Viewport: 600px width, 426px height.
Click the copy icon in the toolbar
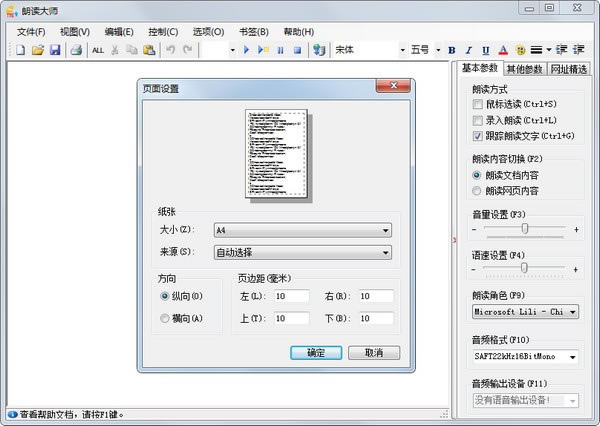click(132, 50)
